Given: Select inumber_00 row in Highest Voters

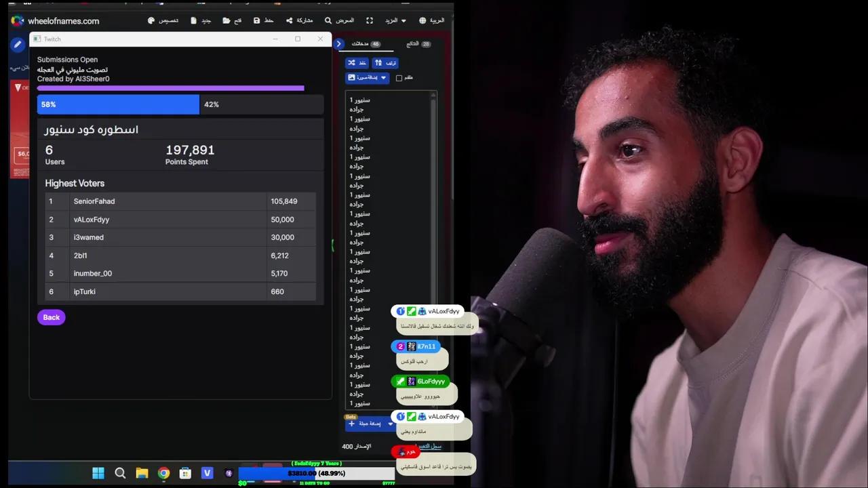Looking at the screenshot, I should point(180,273).
